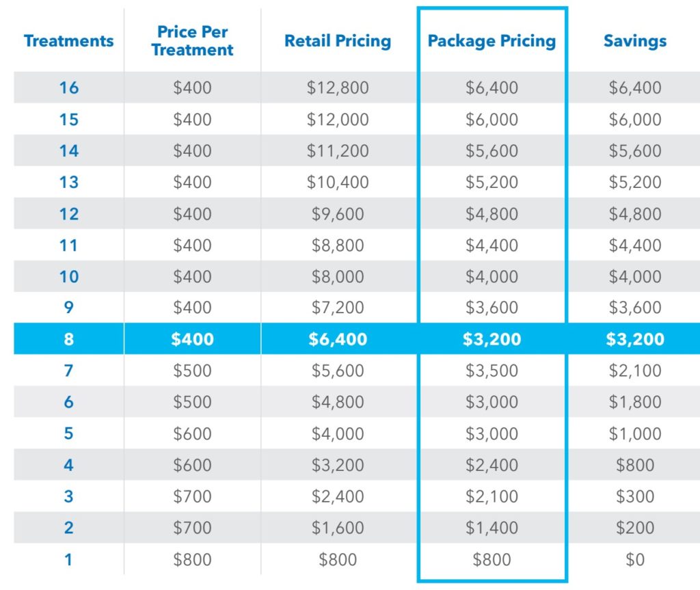Click the $12,800 retail pricing cell
This screenshot has width=700, height=590.
pos(338,88)
